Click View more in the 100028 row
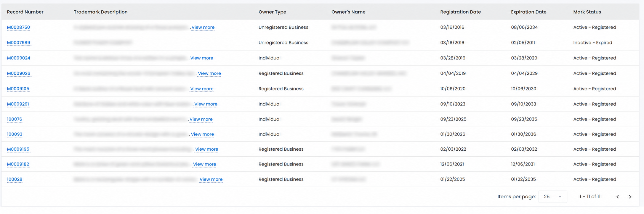 (211, 179)
